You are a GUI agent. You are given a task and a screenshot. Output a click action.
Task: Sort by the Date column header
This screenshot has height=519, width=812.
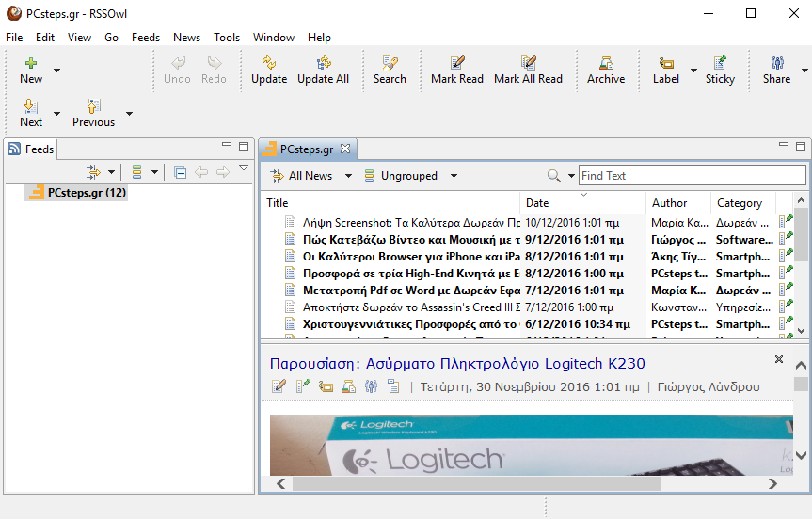tap(583, 203)
